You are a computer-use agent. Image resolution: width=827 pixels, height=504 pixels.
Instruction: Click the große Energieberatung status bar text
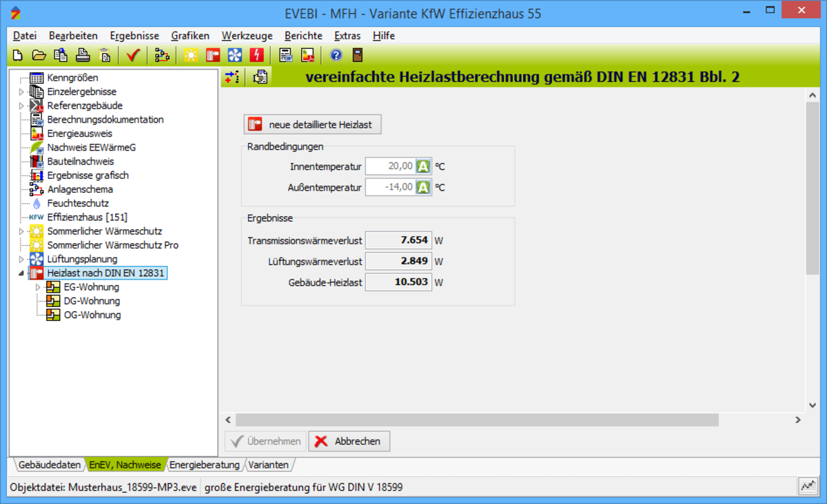304,487
